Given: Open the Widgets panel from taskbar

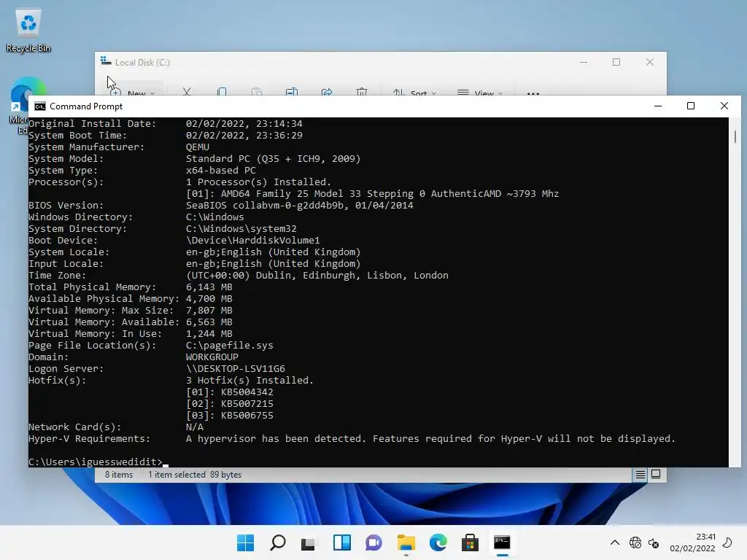Looking at the screenshot, I should coord(342,542).
